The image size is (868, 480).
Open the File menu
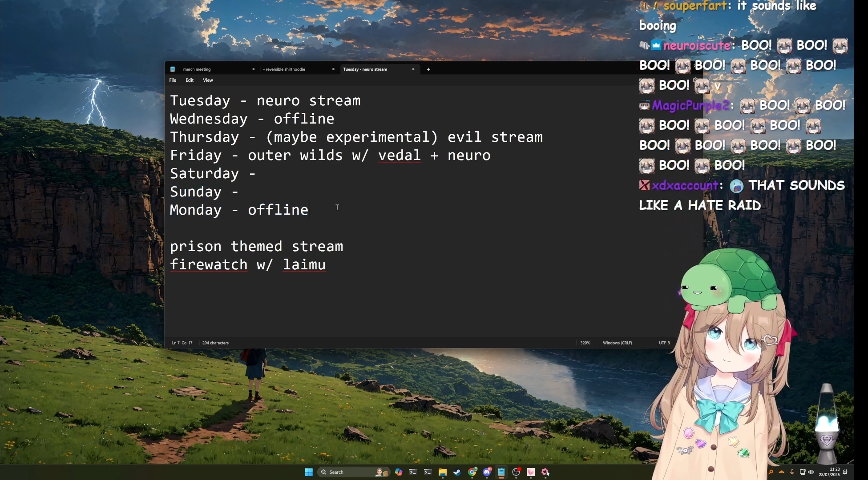173,80
